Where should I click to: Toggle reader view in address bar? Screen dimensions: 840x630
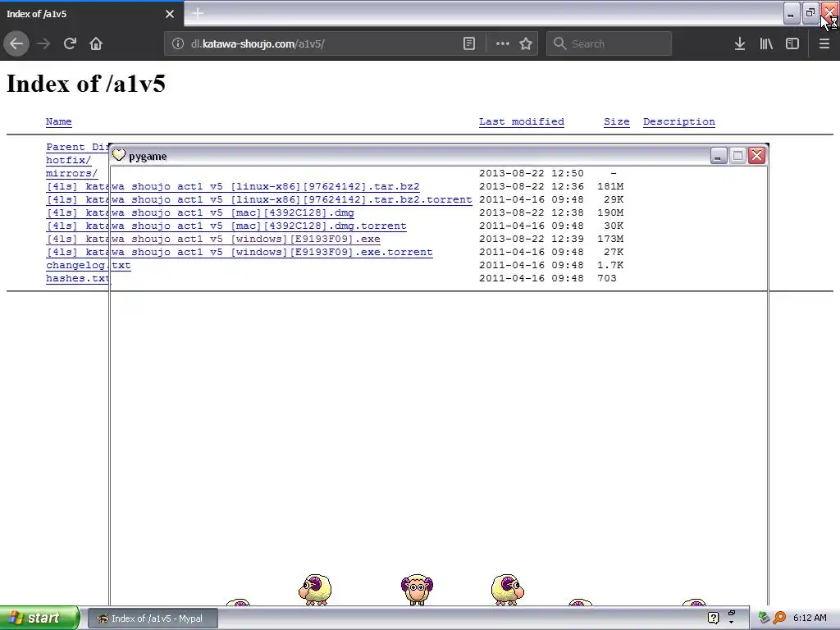coord(468,43)
